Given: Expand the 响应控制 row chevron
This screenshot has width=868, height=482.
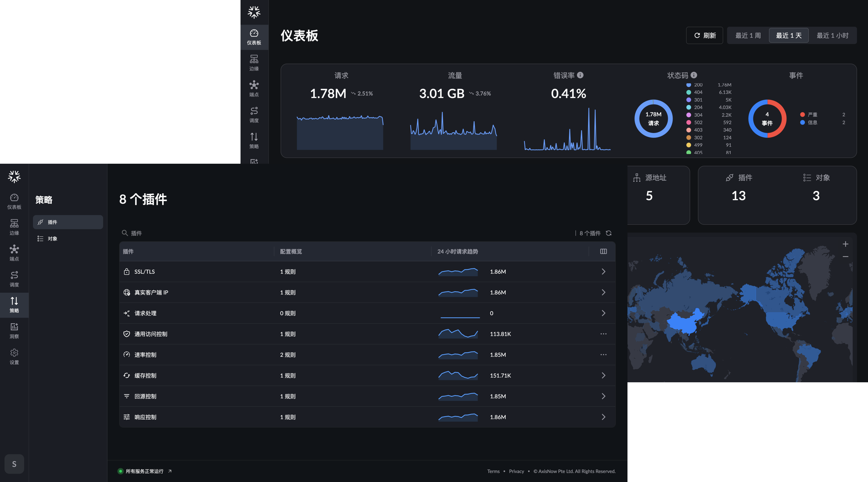Looking at the screenshot, I should point(604,417).
